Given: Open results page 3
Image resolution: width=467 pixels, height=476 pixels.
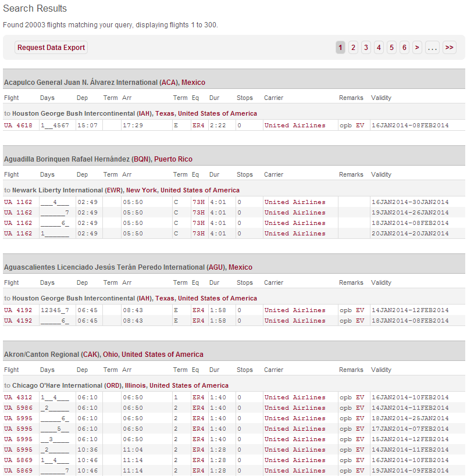Looking at the screenshot, I should [366, 48].
